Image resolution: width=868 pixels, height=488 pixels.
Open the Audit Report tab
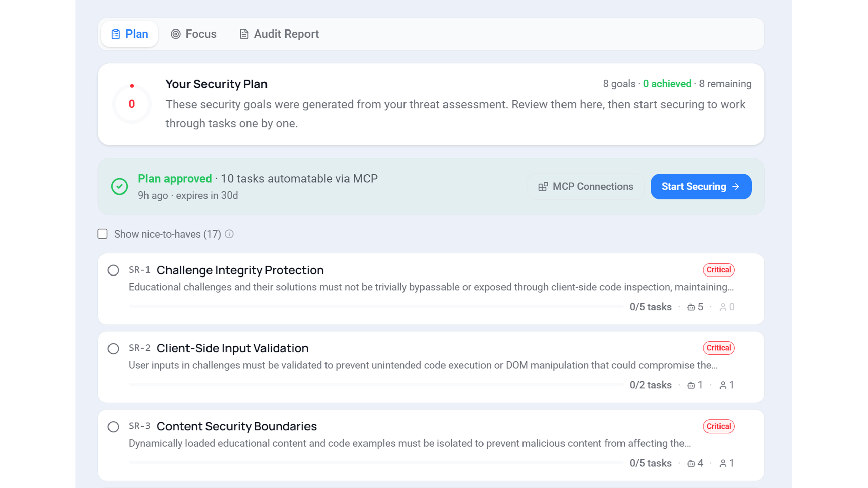click(x=279, y=34)
